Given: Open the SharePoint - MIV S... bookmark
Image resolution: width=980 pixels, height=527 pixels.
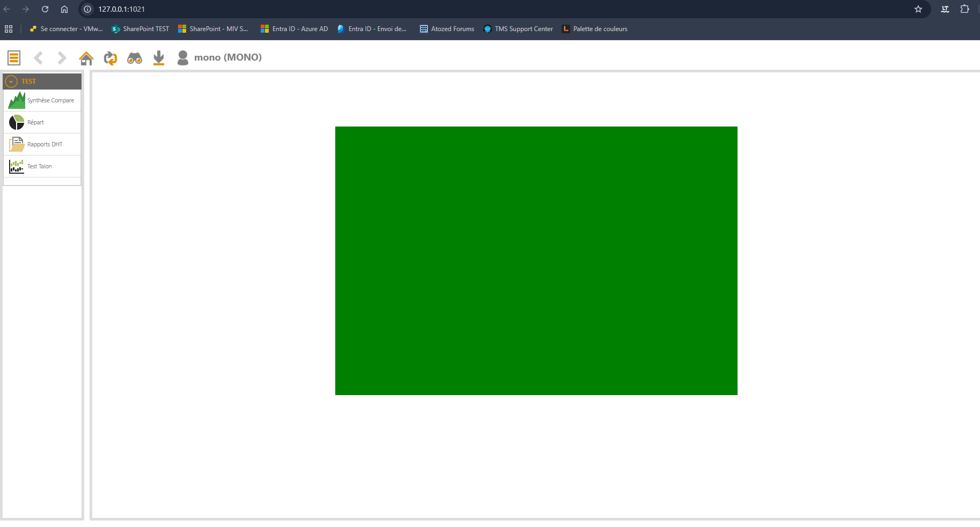Looking at the screenshot, I should (213, 29).
